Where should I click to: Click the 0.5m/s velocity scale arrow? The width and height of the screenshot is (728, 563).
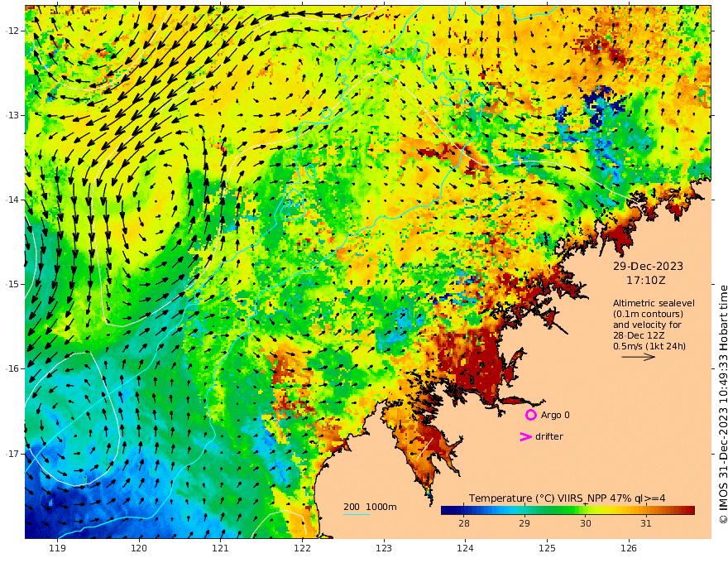(x=639, y=357)
